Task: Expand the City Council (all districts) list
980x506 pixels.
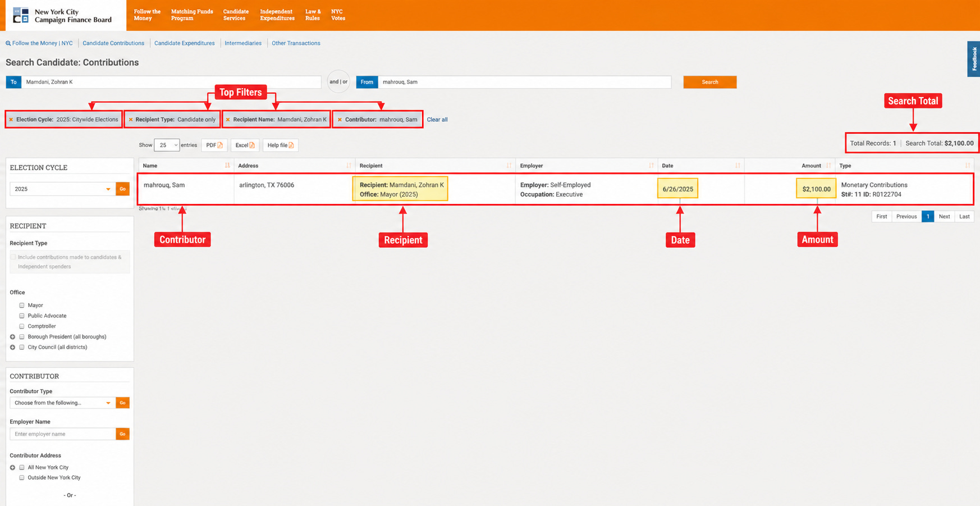Action: (x=12, y=348)
